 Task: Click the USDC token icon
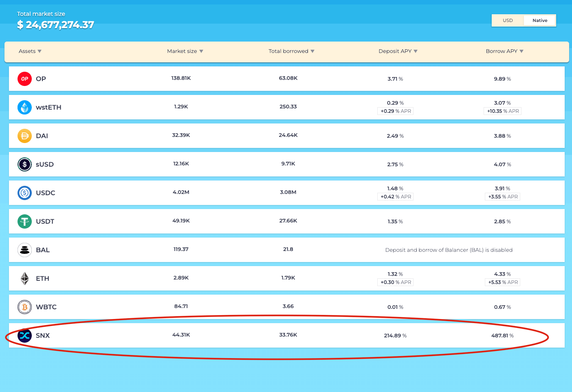point(24,193)
